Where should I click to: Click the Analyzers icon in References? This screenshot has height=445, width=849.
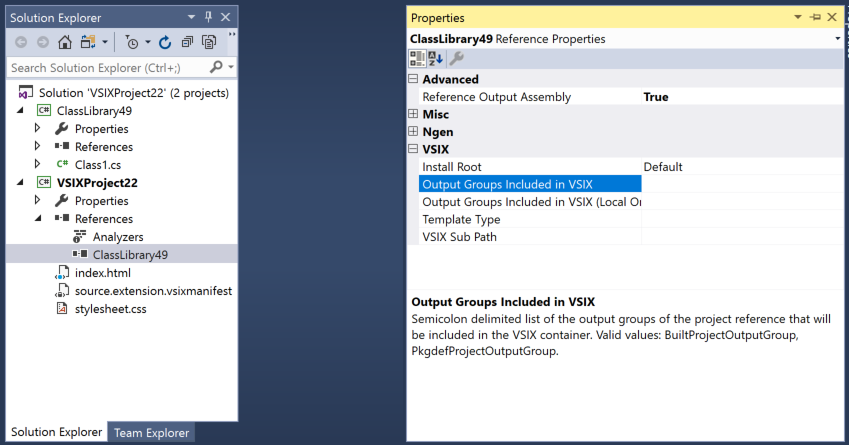pos(80,237)
